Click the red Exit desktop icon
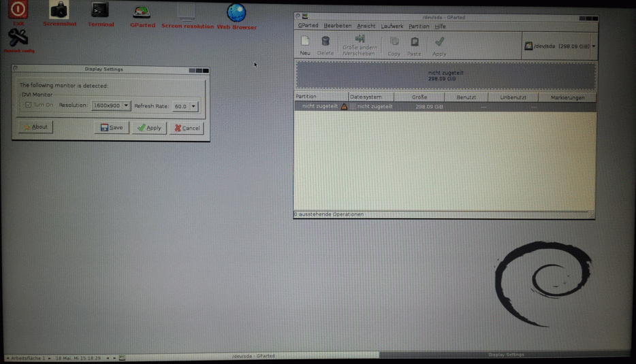636x364 pixels. [18, 10]
